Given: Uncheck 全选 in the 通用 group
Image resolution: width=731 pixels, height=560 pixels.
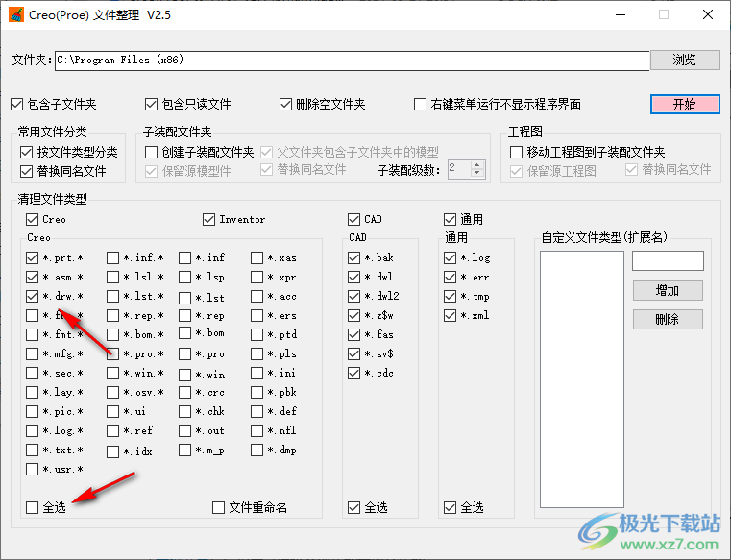Looking at the screenshot, I should click(450, 507).
